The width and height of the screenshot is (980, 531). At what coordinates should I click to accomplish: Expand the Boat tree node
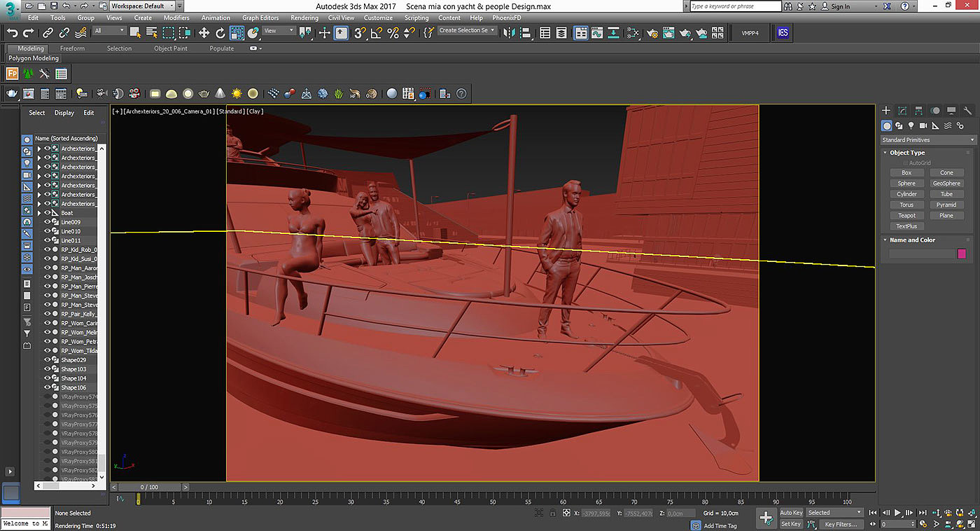(39, 213)
